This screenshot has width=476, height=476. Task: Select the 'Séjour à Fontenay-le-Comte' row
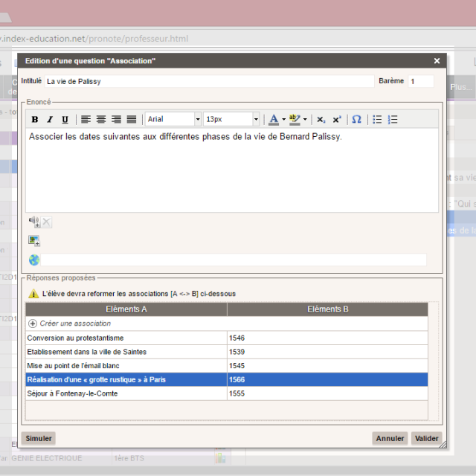tap(126, 393)
